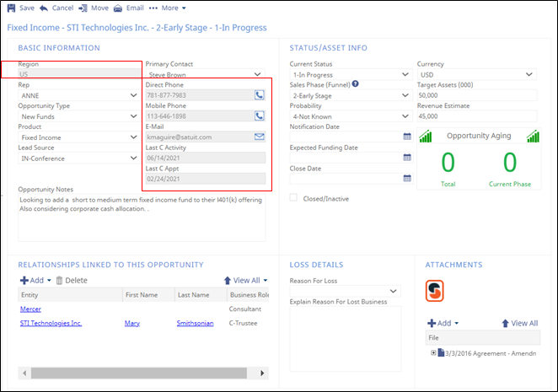Open the STI Technologies Inc. entity link
The width and height of the screenshot is (558, 392).
(x=51, y=323)
